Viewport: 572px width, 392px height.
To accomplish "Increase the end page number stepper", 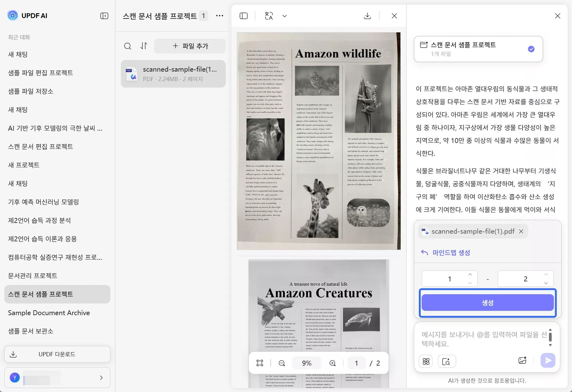I will pos(546,275).
